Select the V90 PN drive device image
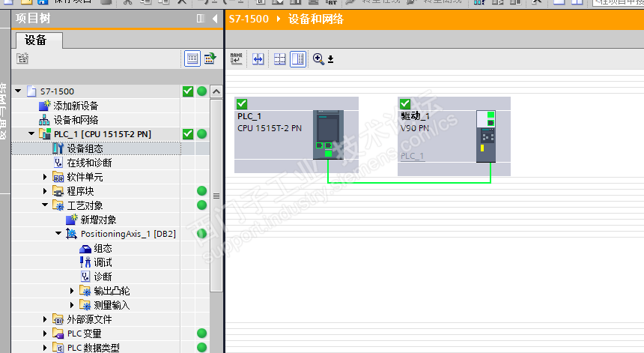This screenshot has width=644, height=353. (486, 136)
